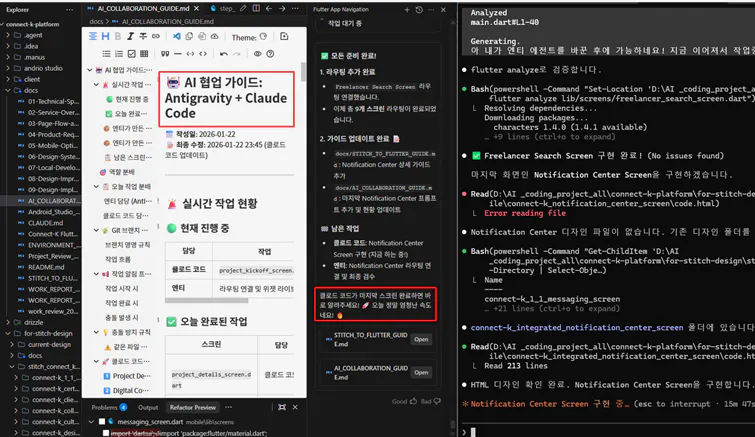Select the Refactor Preview tab
Image resolution: width=755 pixels, height=437 pixels.
coord(193,407)
